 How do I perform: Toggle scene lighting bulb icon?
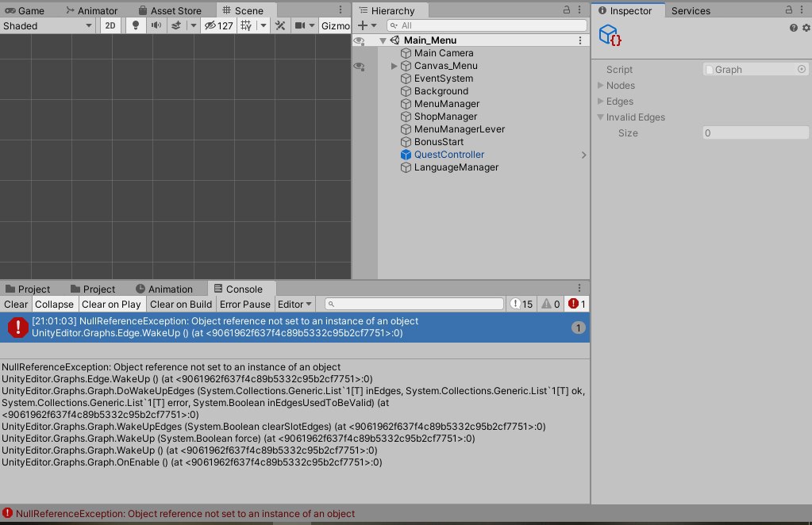pos(136,25)
